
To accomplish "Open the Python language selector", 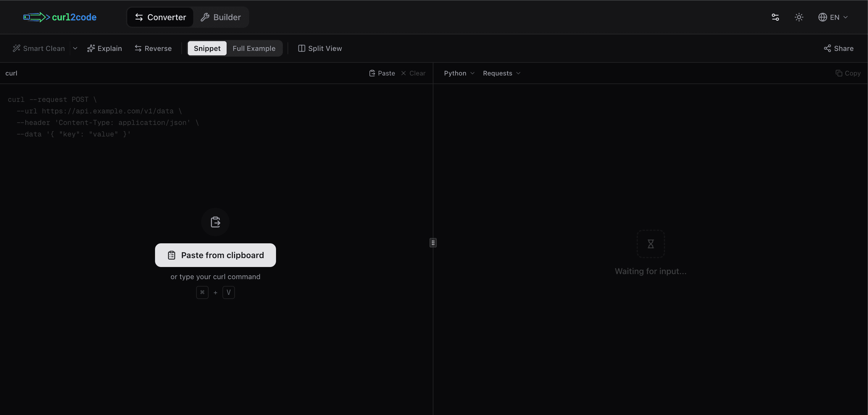I will (x=459, y=73).
